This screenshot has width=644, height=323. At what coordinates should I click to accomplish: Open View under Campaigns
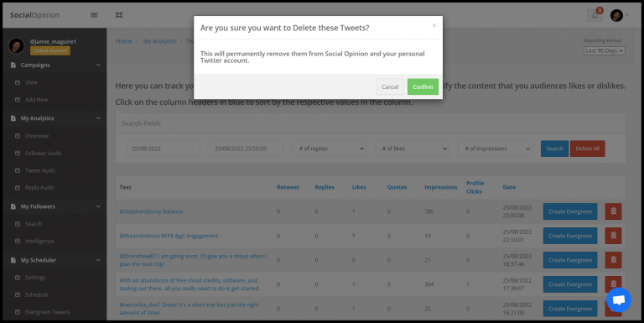coord(31,82)
